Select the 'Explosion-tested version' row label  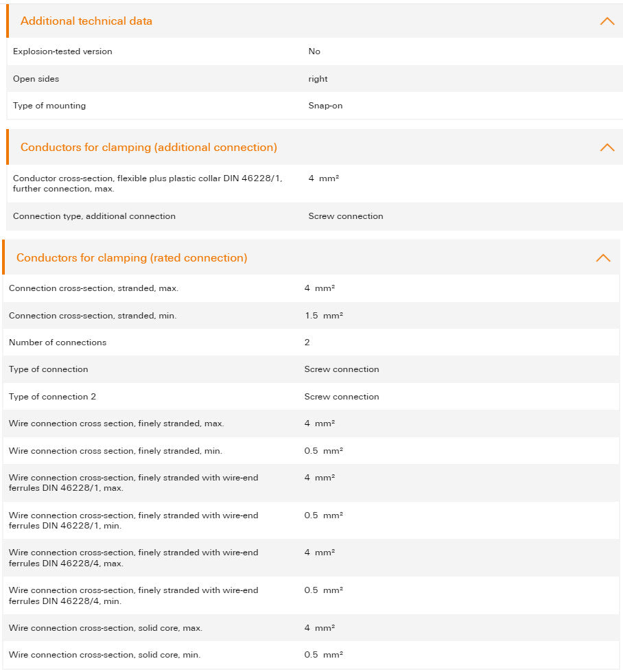point(62,51)
